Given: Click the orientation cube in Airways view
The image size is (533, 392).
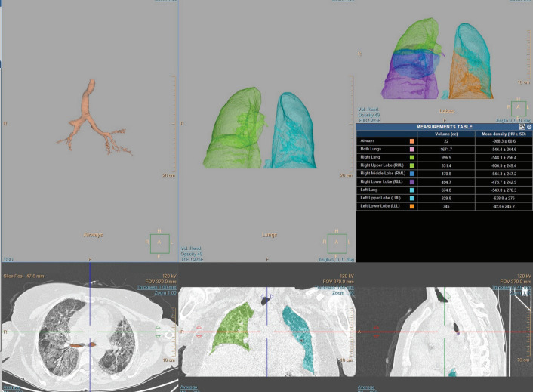Looking at the screenshot, I should (159, 243).
